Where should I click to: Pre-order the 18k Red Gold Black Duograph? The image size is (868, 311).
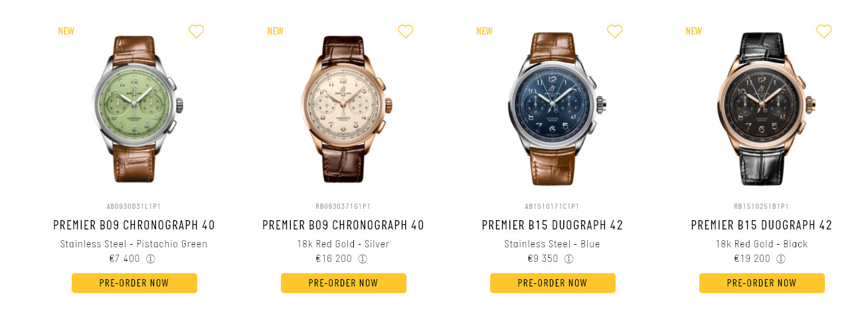(762, 283)
